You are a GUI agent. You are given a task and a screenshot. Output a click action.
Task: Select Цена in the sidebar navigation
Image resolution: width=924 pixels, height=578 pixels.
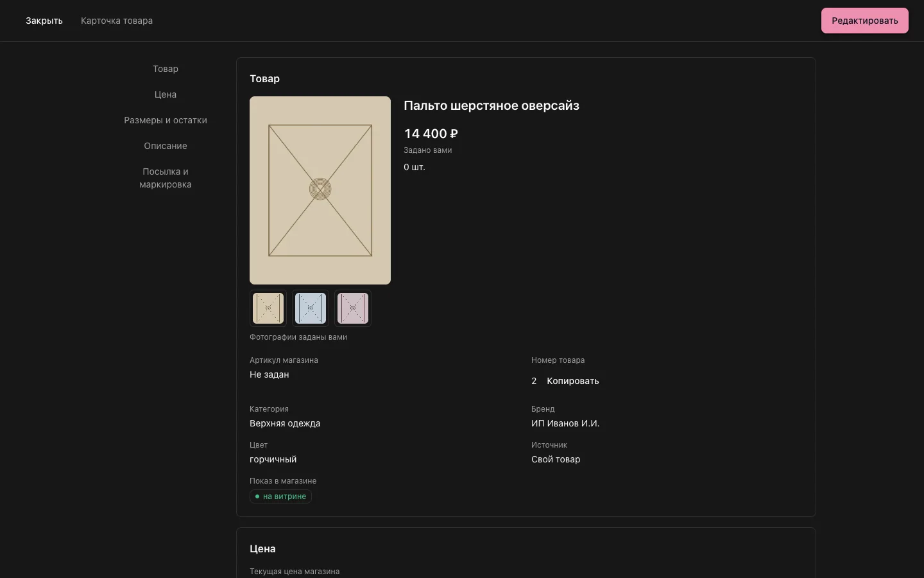point(166,94)
